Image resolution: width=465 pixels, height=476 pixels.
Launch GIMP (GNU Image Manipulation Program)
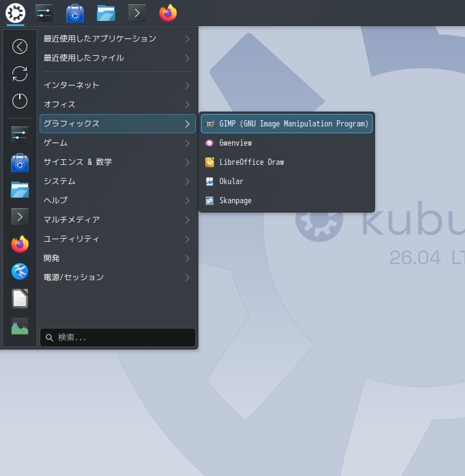(x=286, y=123)
